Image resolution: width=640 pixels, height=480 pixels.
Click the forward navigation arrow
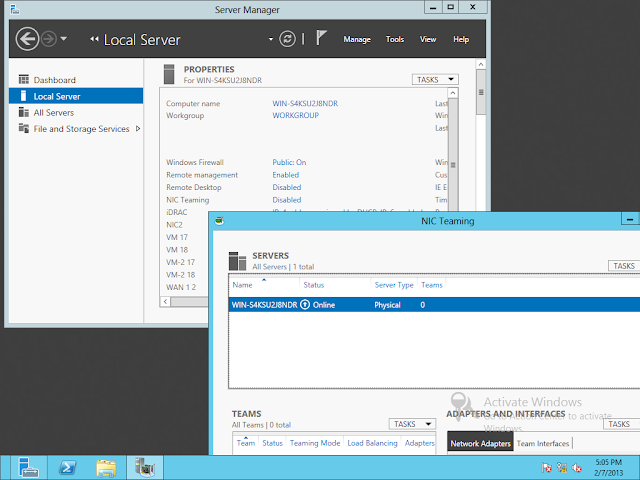49,39
